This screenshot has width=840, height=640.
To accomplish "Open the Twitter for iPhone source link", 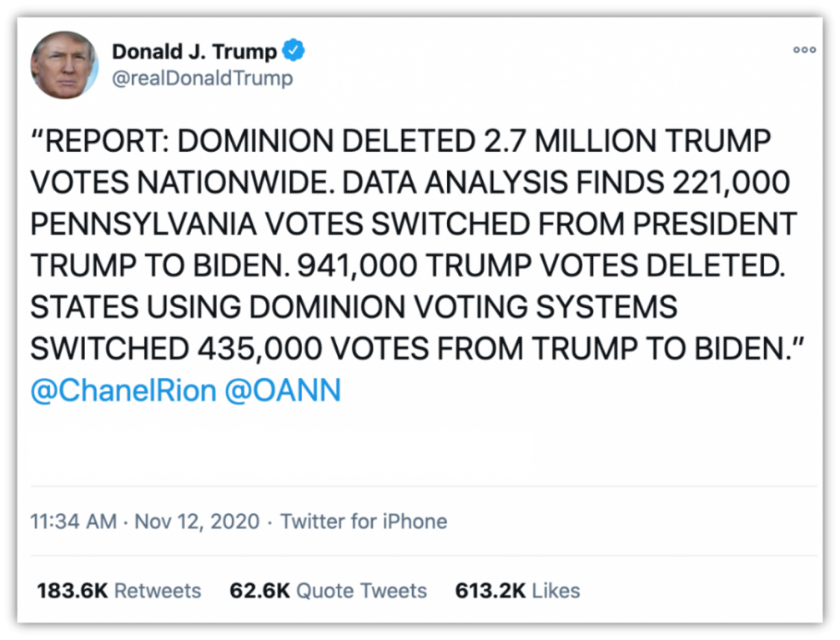I will [364, 522].
